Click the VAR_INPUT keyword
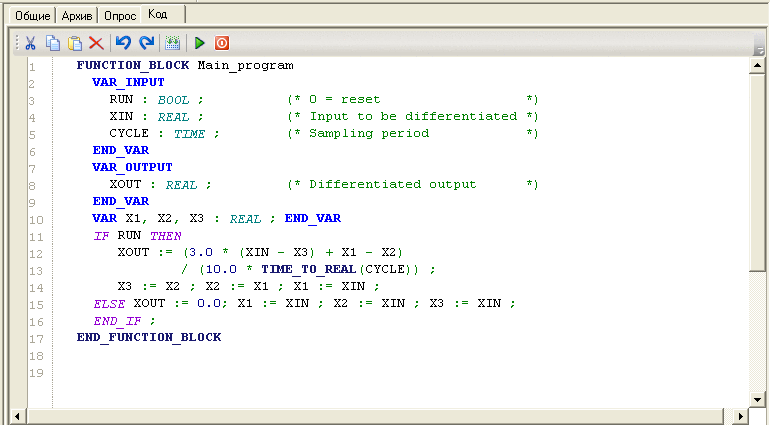The image size is (770, 426). click(128, 83)
